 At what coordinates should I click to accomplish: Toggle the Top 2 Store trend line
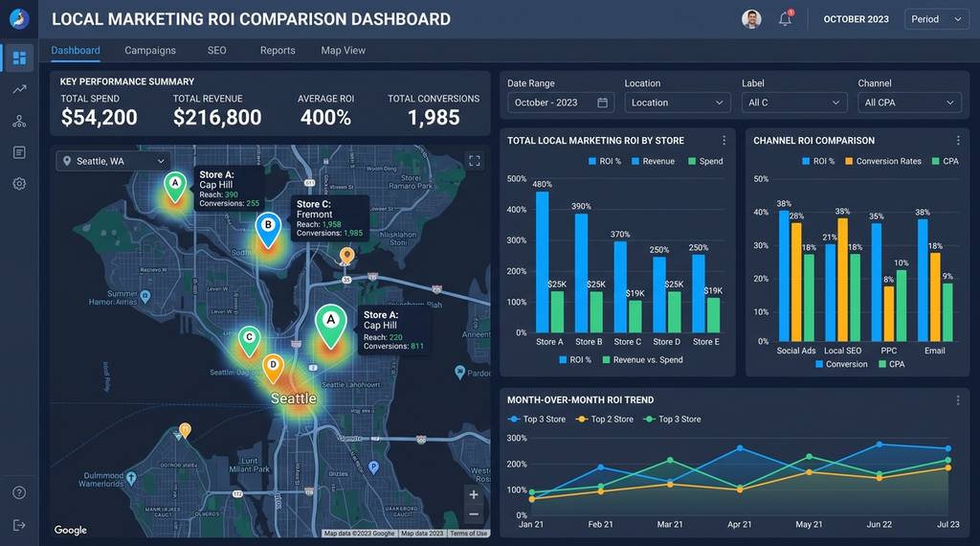coord(605,419)
